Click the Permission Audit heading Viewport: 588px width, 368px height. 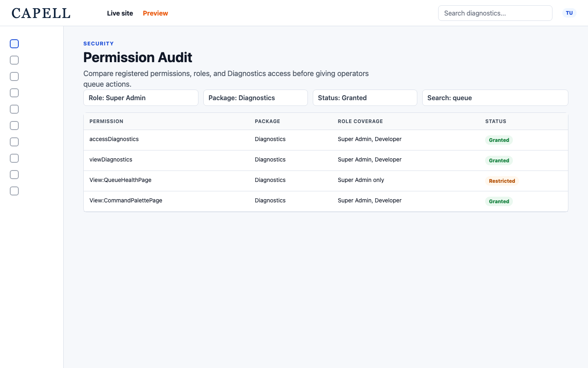click(138, 57)
